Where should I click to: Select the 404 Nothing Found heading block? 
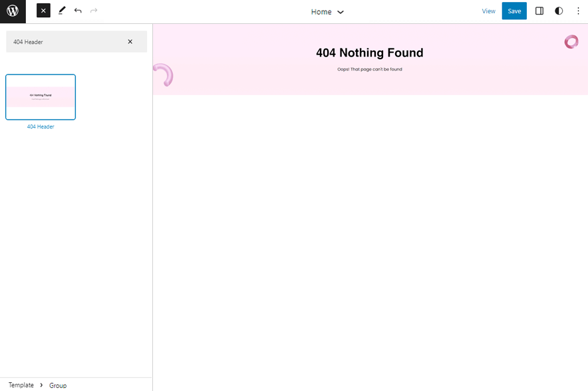tap(370, 53)
